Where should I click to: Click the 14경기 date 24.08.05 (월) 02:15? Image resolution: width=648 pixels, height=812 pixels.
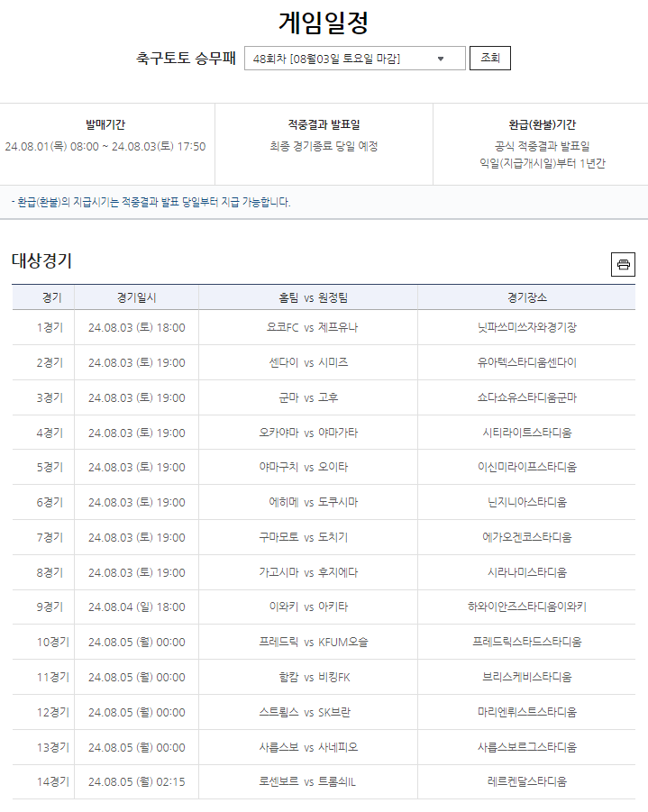tap(136, 782)
